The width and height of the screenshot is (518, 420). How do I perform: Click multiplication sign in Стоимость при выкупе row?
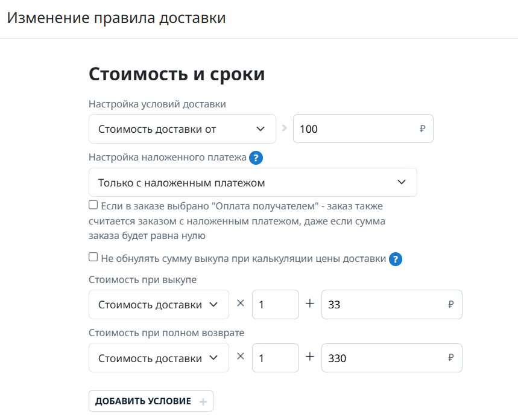pyautogui.click(x=241, y=304)
